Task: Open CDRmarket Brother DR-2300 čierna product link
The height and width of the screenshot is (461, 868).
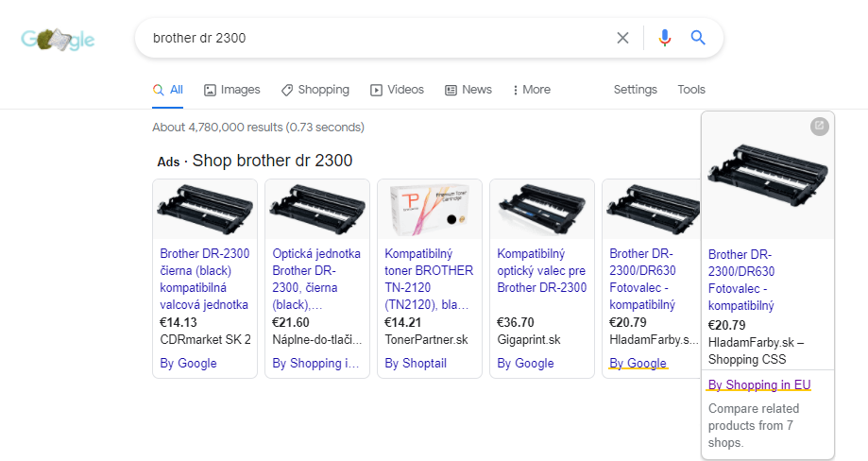Action: point(204,279)
